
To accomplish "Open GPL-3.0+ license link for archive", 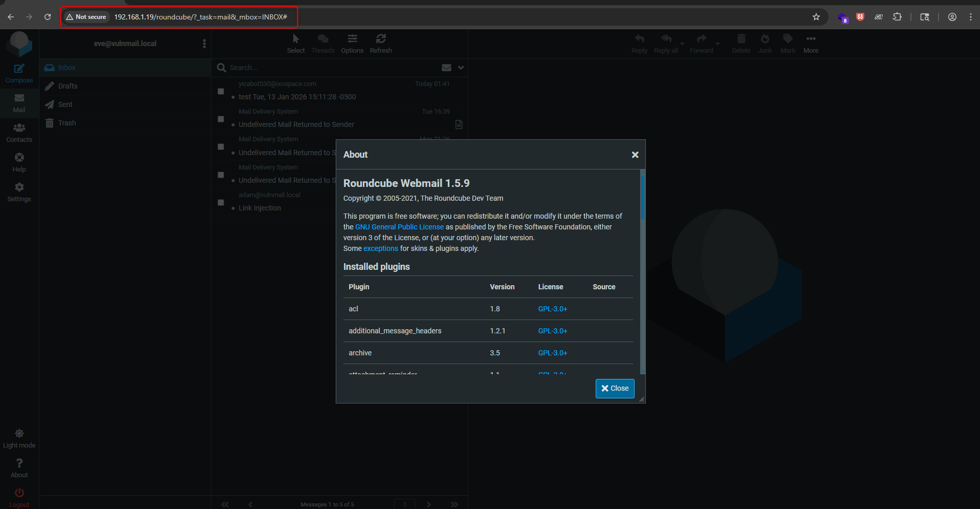I will (x=553, y=353).
